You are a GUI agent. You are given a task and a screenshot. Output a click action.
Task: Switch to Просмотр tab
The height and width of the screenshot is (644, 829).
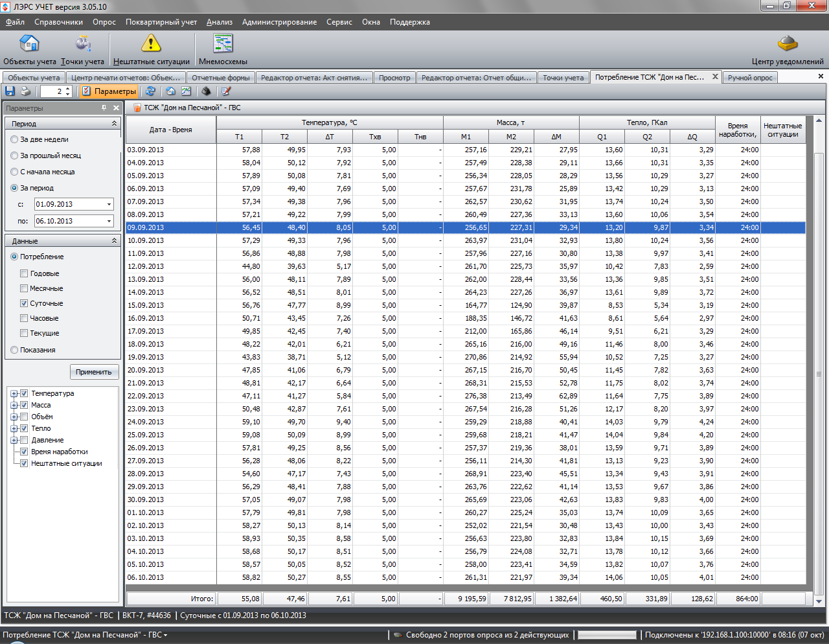394,78
